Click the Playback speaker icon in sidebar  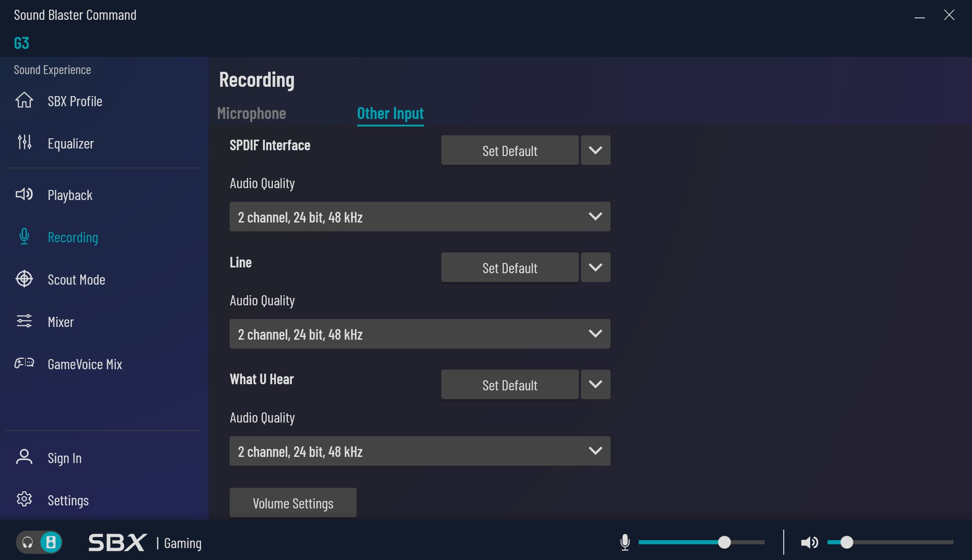coord(24,194)
